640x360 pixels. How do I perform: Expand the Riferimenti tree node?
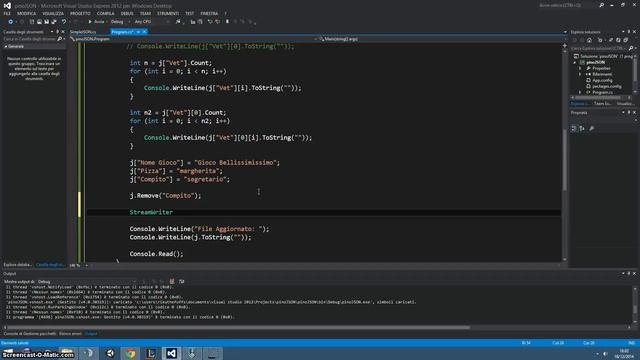tap(580, 74)
